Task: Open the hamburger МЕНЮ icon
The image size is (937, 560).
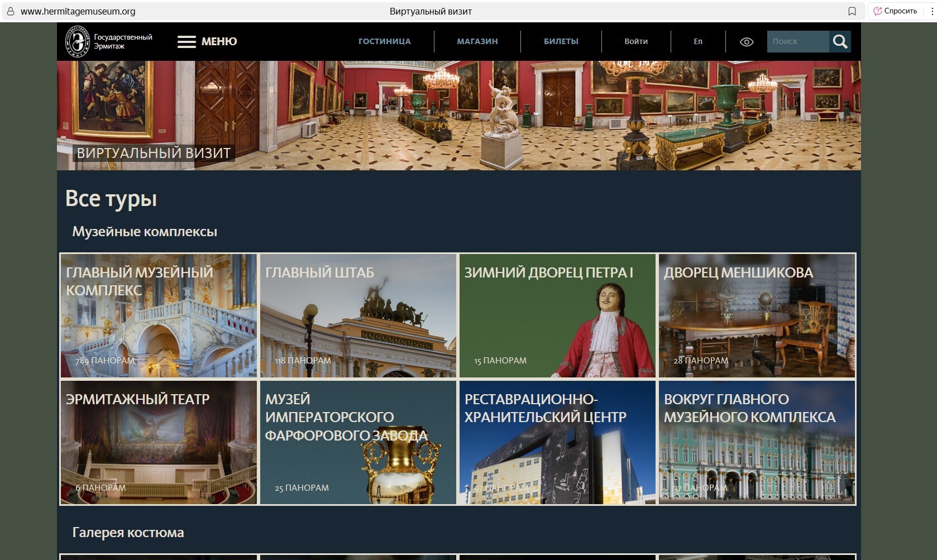Action: tap(187, 42)
